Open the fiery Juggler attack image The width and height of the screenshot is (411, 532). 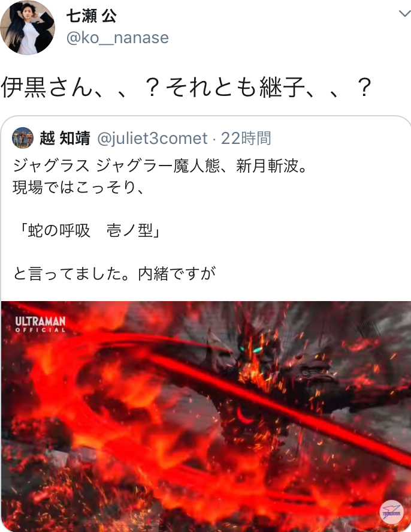(206, 416)
